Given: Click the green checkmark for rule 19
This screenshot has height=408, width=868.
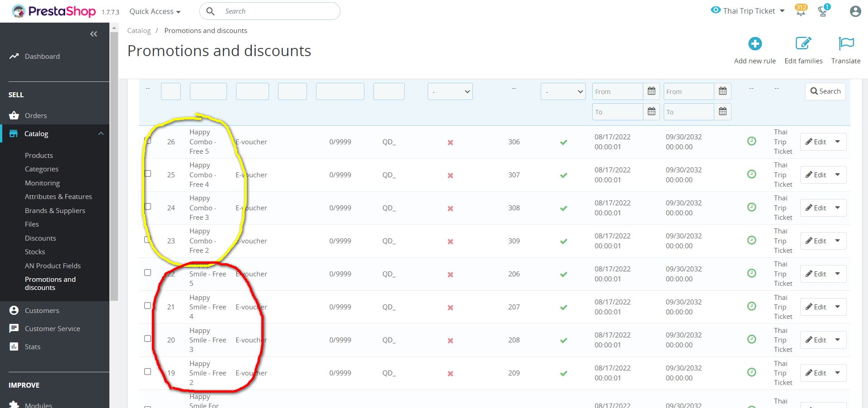Looking at the screenshot, I should pos(564,374).
